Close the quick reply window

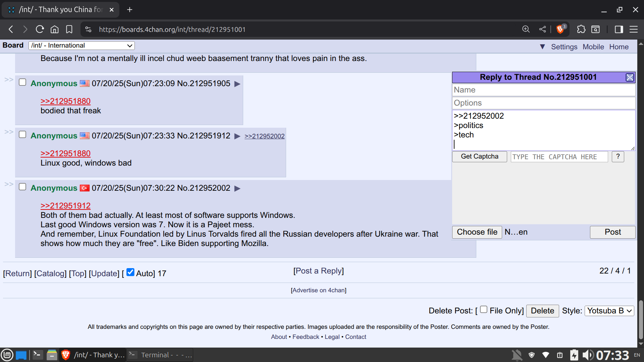[630, 77]
